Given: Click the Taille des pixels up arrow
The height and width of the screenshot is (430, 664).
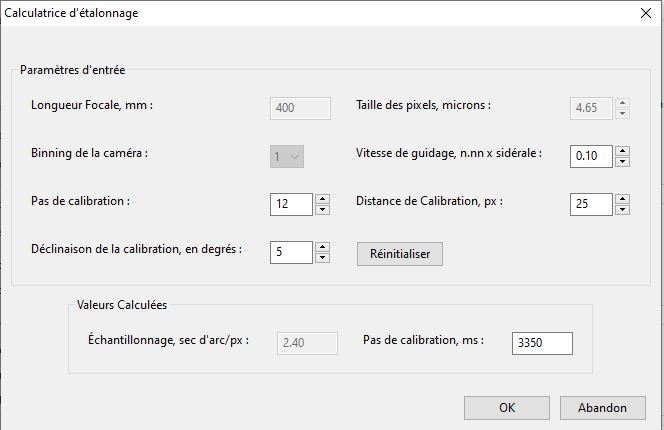Looking at the screenshot, I should tap(622, 102).
